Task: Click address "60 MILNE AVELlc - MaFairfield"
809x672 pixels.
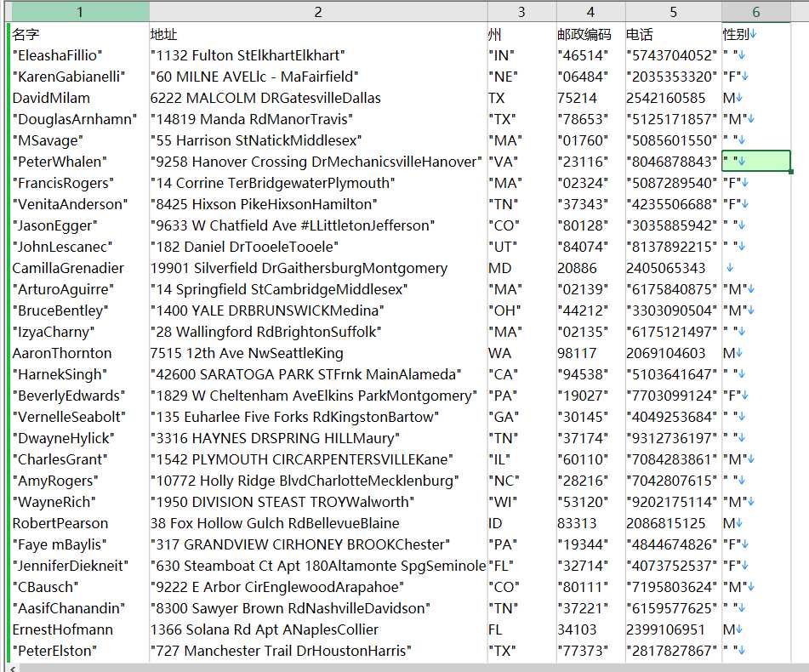Action: (x=318, y=77)
